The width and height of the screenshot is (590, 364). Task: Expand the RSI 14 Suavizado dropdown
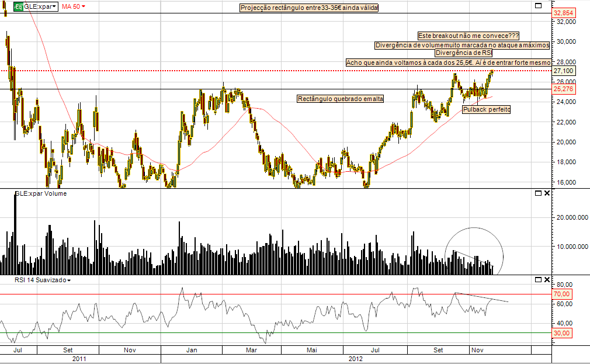[43, 280]
